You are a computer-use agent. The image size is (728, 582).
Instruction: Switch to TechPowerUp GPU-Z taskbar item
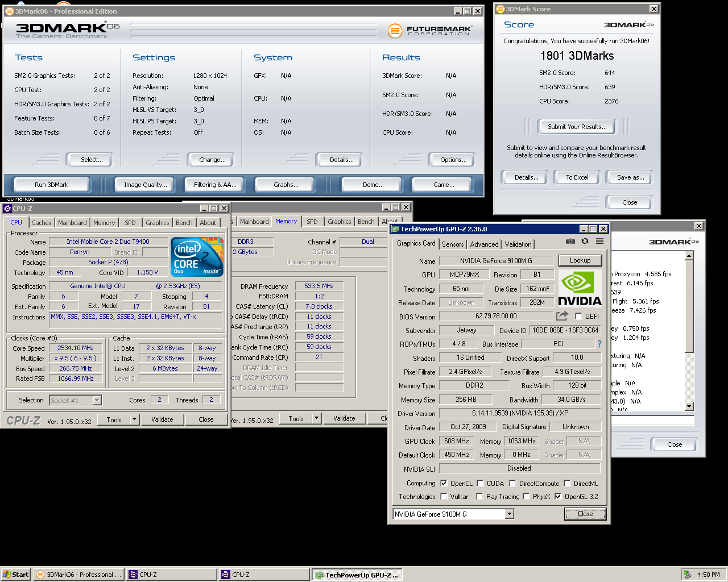[357, 575]
